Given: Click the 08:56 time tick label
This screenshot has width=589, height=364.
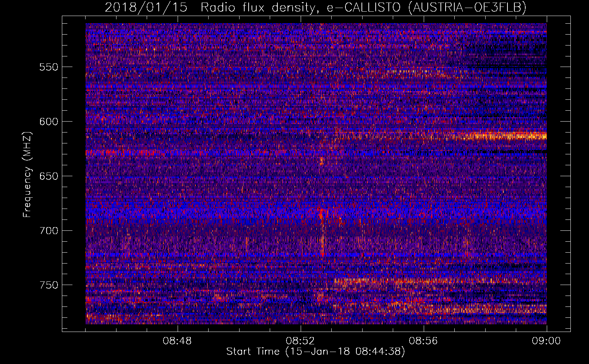Looking at the screenshot, I should (423, 341).
